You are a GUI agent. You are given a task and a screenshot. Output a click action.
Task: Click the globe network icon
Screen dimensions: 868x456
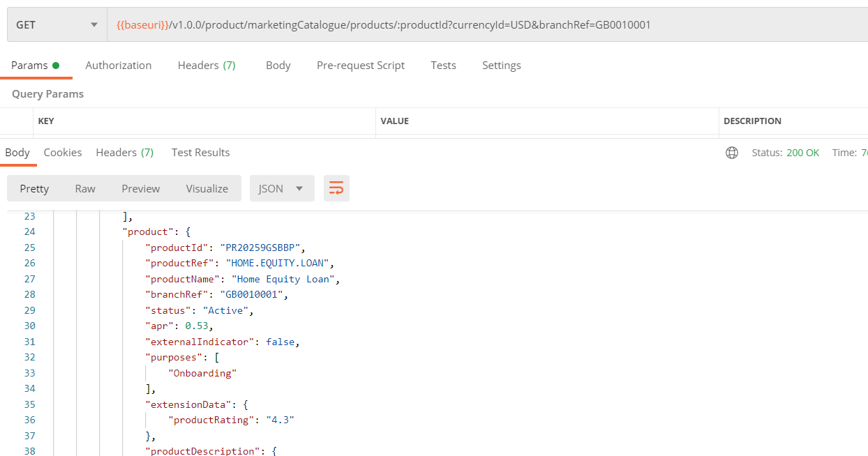[x=732, y=153]
